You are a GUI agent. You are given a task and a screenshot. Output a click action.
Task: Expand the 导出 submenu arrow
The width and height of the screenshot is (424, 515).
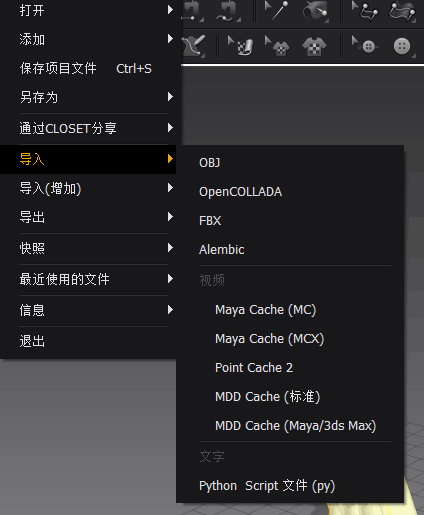[170, 217]
